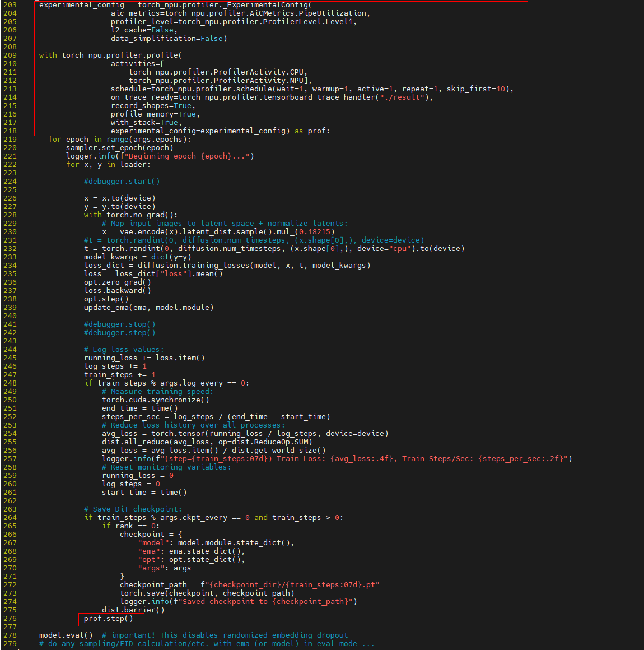644x650 pixels.
Task: Click 'l2_cache=False,' on line 206
Action: 144,30
